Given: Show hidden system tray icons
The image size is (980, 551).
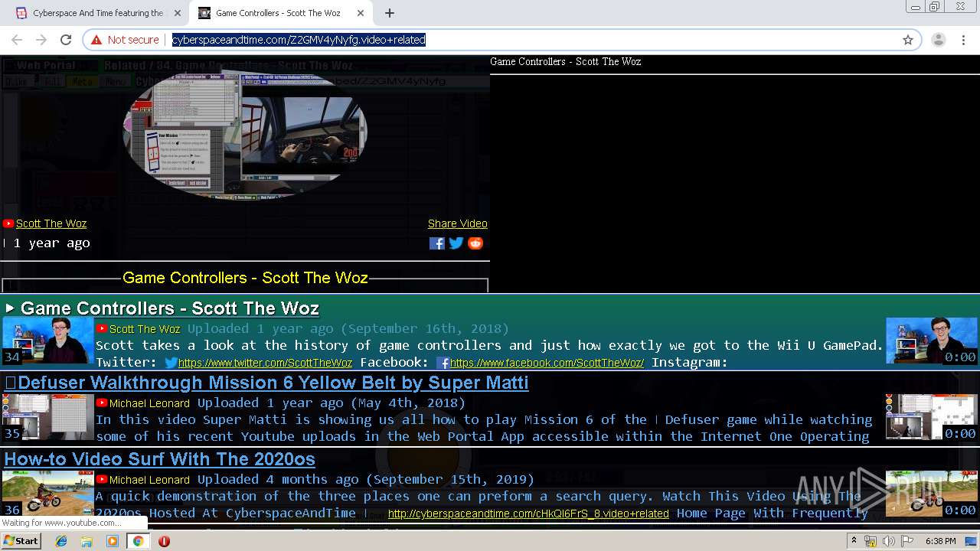Looking at the screenshot, I should [852, 541].
